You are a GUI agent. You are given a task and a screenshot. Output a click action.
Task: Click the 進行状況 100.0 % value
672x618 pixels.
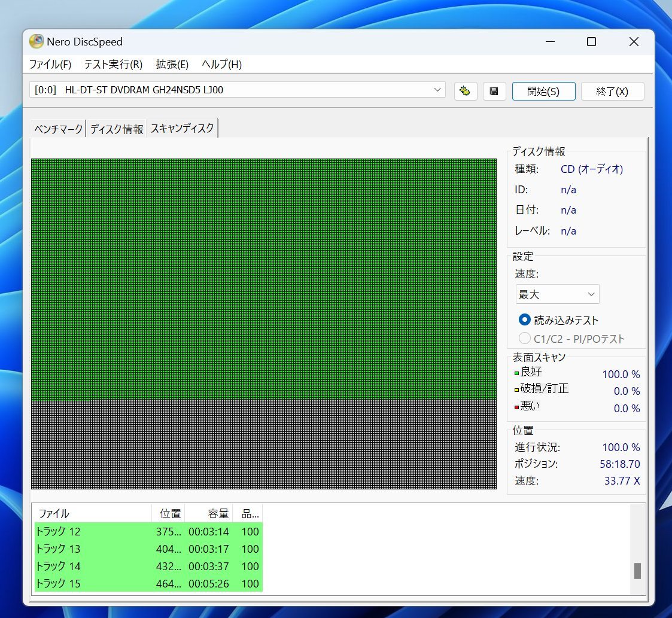click(621, 447)
